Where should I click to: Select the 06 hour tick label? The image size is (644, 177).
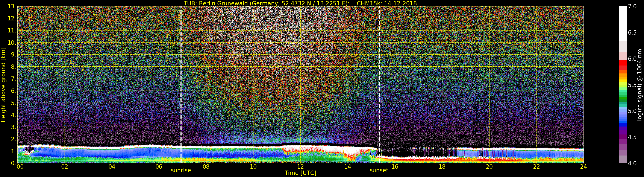coord(159,167)
